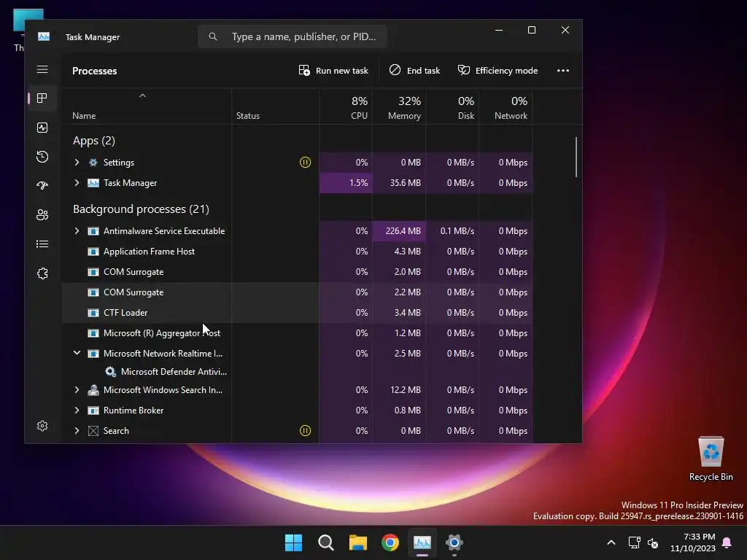Open the Performance page icon in sidebar
The image size is (747, 560).
[42, 128]
